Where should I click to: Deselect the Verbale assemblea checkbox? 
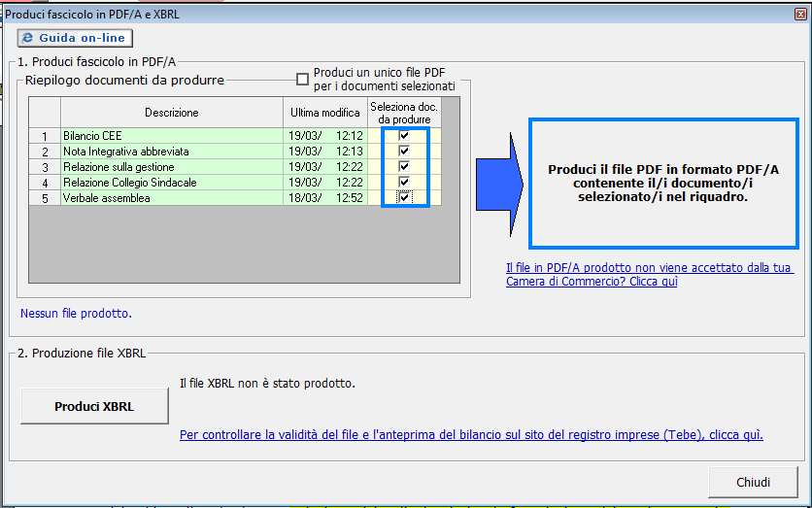(x=404, y=198)
